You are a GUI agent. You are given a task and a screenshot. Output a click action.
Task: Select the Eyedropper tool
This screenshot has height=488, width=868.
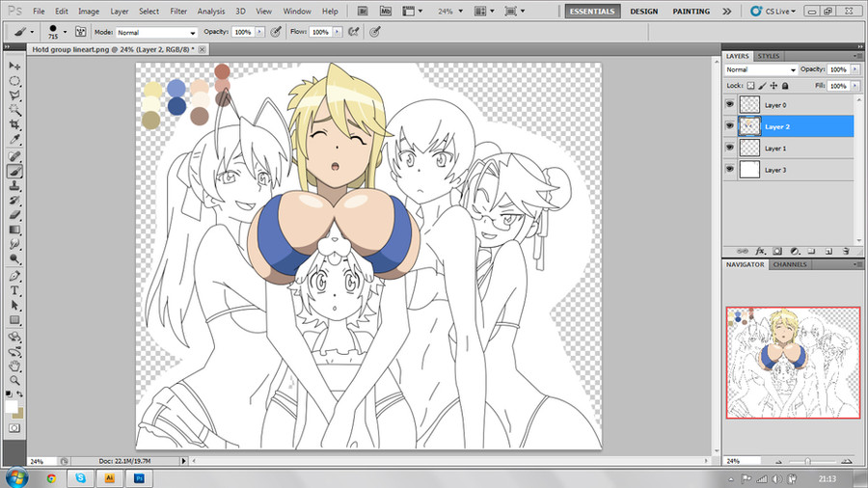tap(14, 140)
